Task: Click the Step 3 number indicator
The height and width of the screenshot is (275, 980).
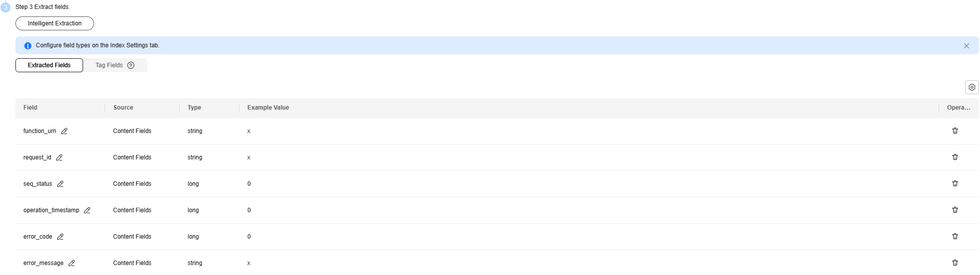Action: tap(6, 7)
